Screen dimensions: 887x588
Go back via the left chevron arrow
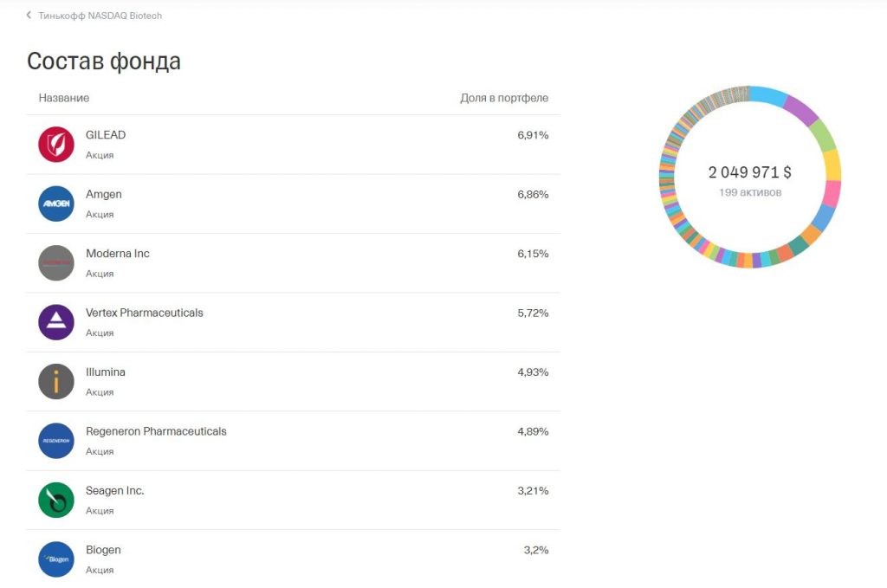pos(29,16)
